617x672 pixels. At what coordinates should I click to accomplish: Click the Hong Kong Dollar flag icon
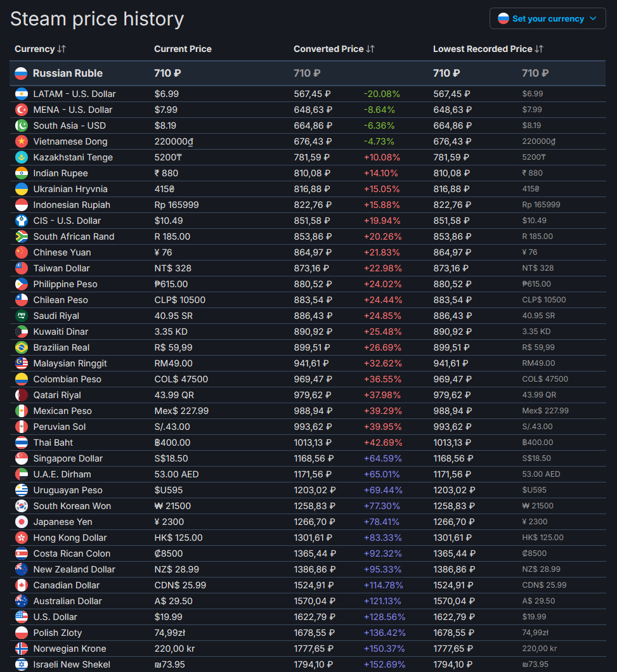click(22, 538)
